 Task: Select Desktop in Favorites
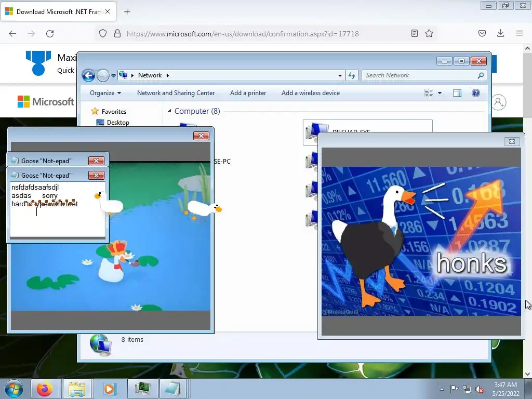tap(118, 123)
